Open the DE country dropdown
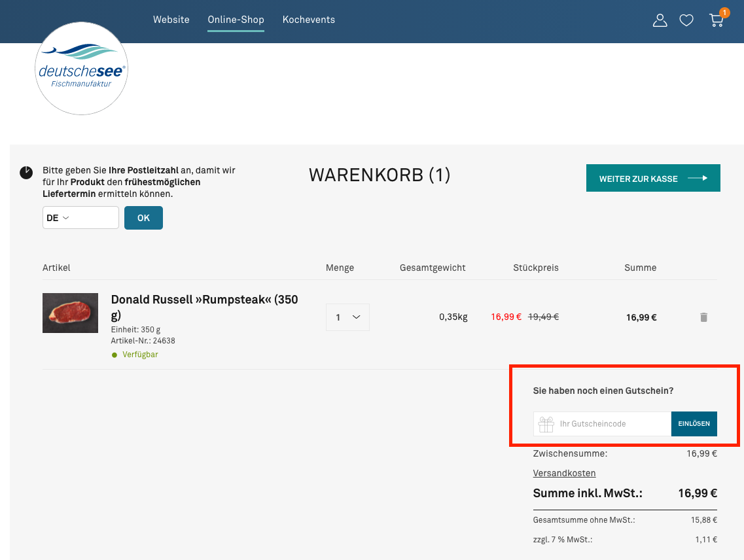 tap(58, 218)
